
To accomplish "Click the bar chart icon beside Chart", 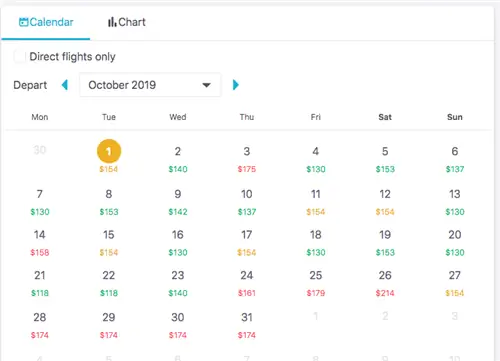I will click(x=112, y=22).
